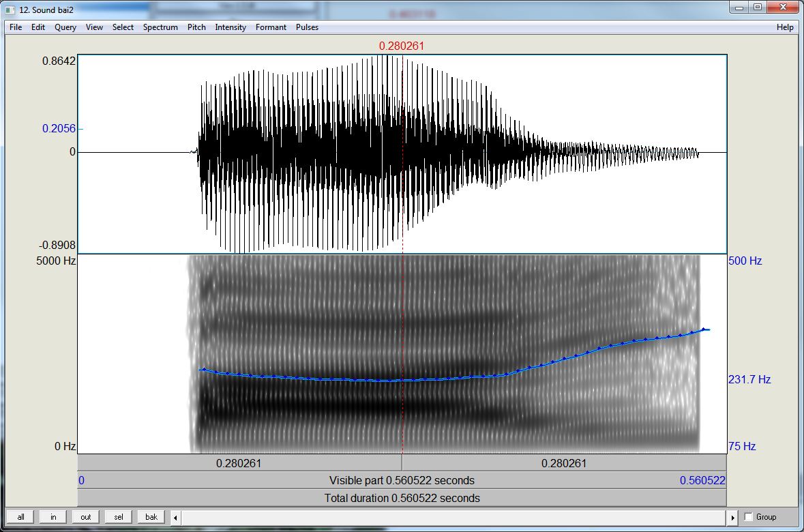Open the File menu
Viewport: 804px width, 532px height.
(x=16, y=27)
